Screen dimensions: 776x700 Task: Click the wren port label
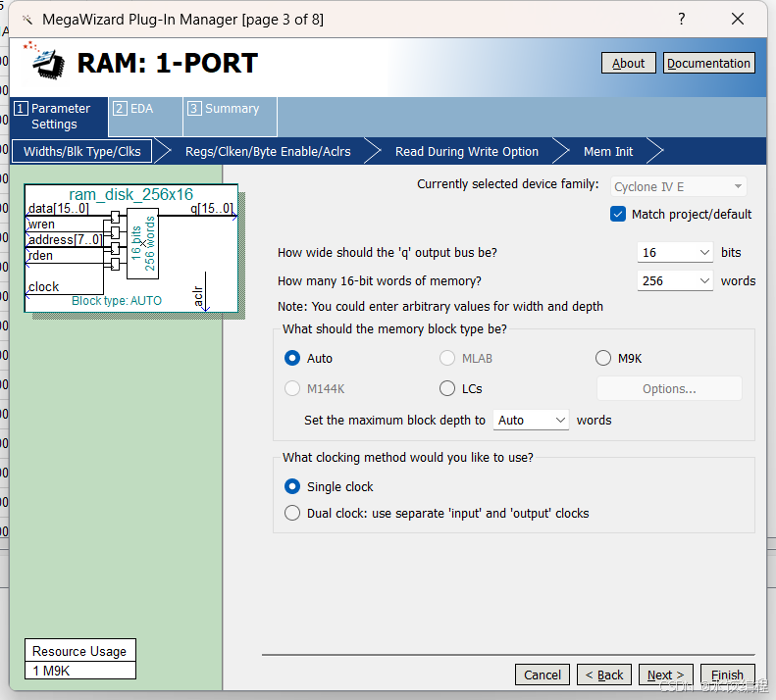click(41, 225)
